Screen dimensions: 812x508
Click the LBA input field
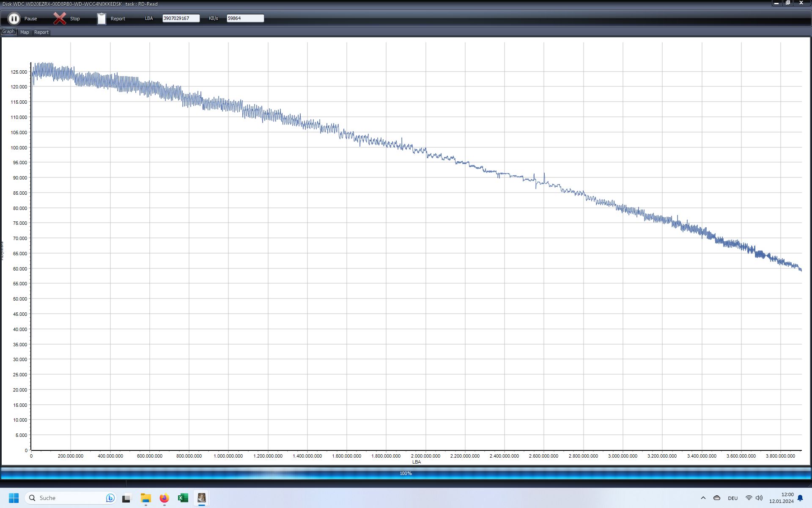click(x=181, y=18)
